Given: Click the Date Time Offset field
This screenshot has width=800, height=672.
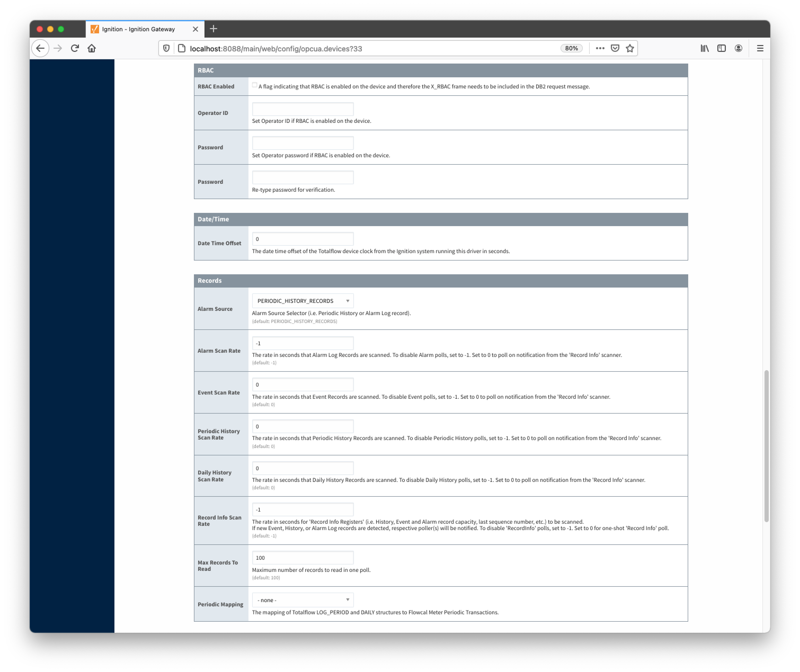Looking at the screenshot, I should (303, 239).
